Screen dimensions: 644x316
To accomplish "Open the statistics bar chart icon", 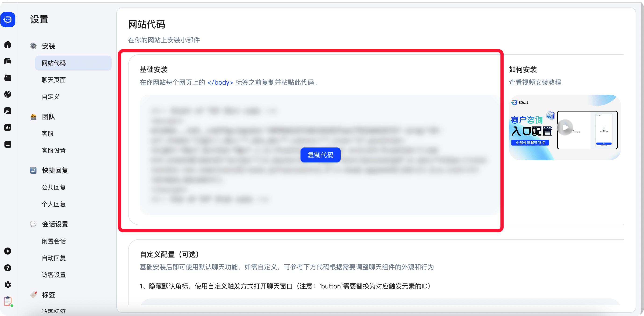I will point(8,128).
